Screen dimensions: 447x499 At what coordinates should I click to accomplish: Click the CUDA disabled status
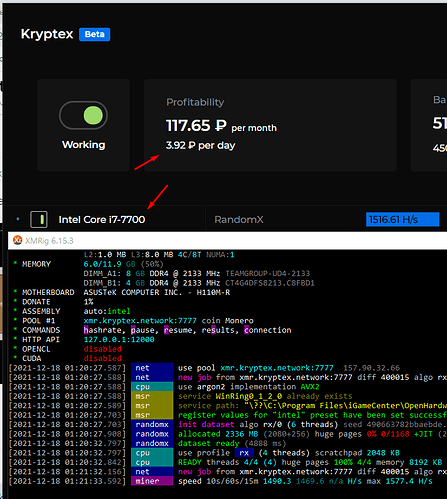coord(102,358)
